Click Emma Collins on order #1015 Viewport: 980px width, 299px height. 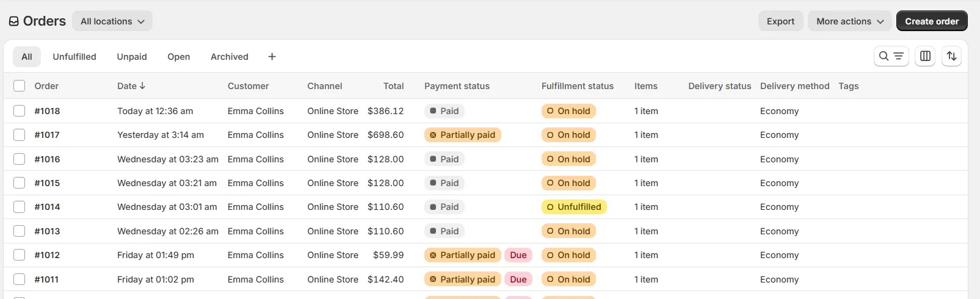[x=256, y=183]
